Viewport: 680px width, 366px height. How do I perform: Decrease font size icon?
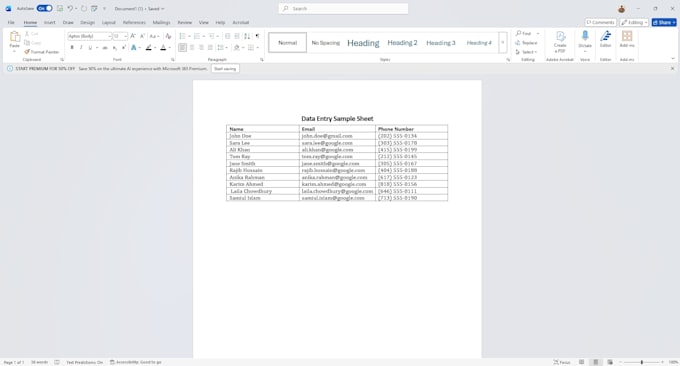click(142, 36)
